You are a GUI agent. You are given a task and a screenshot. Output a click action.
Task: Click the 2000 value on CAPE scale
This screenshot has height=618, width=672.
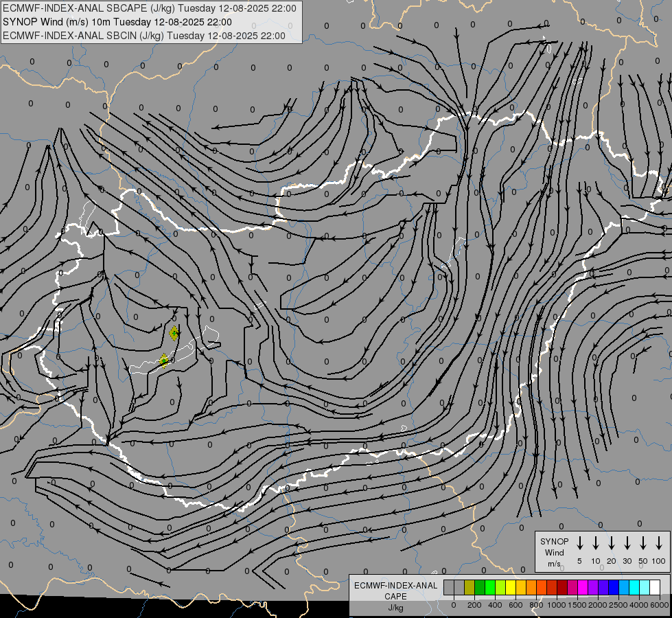pos(598,605)
